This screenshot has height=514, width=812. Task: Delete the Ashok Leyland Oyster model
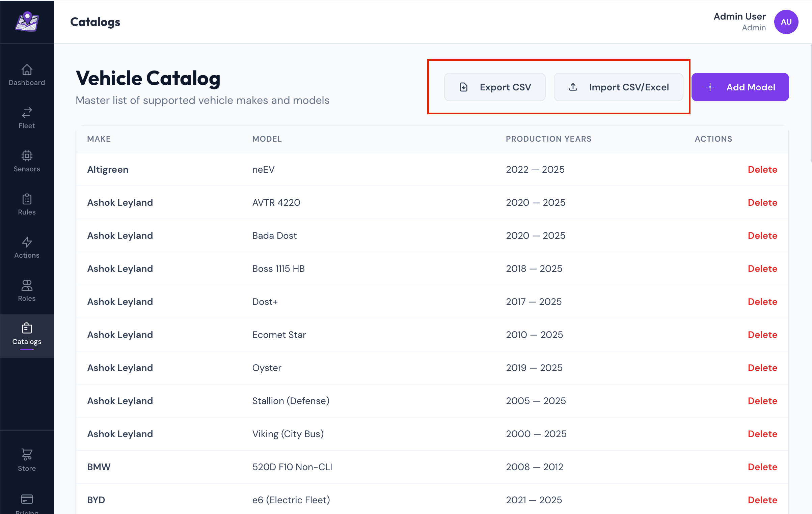(762, 368)
